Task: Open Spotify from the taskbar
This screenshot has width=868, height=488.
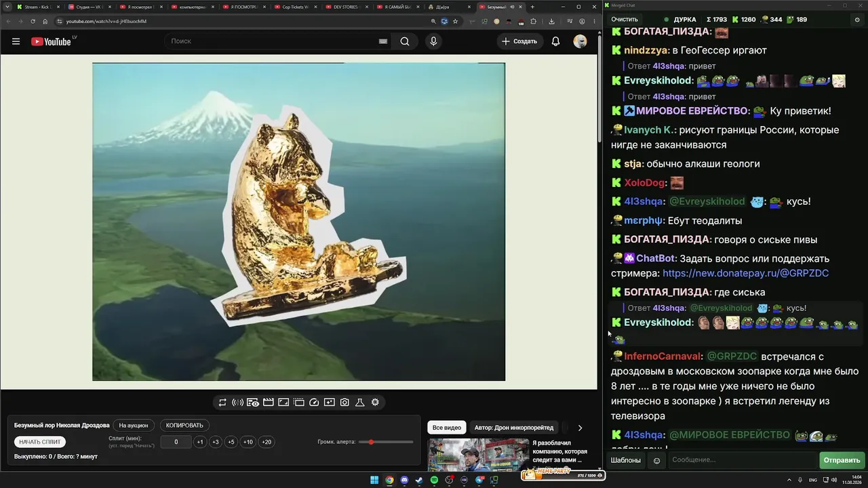Action: tap(434, 481)
